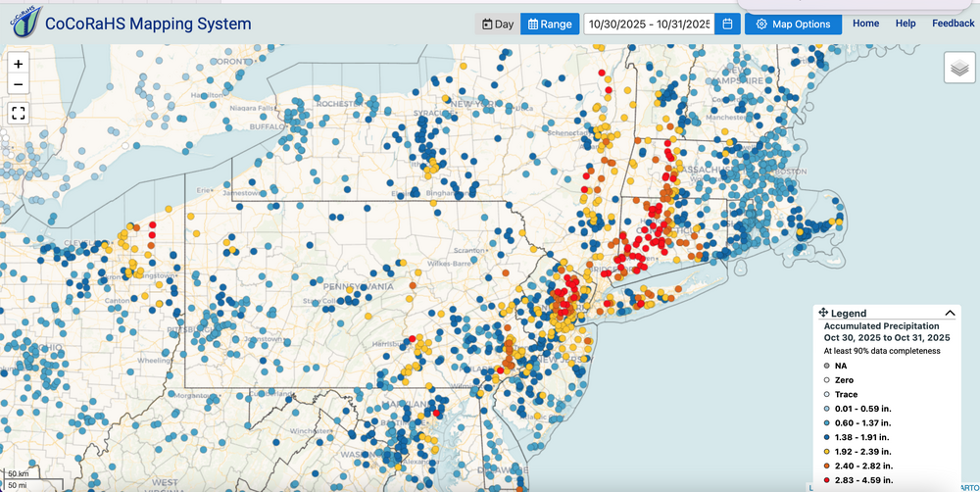Viewport: 980px width, 492px height.
Task: Switch to Day mode
Action: (498, 24)
